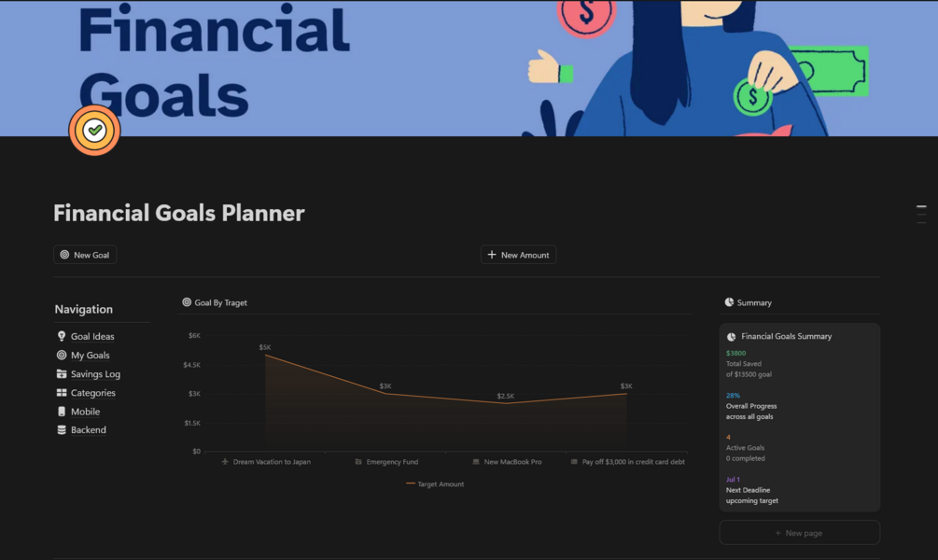Click the Goal Ideas lightbulb icon
The width and height of the screenshot is (938, 560).
click(62, 336)
